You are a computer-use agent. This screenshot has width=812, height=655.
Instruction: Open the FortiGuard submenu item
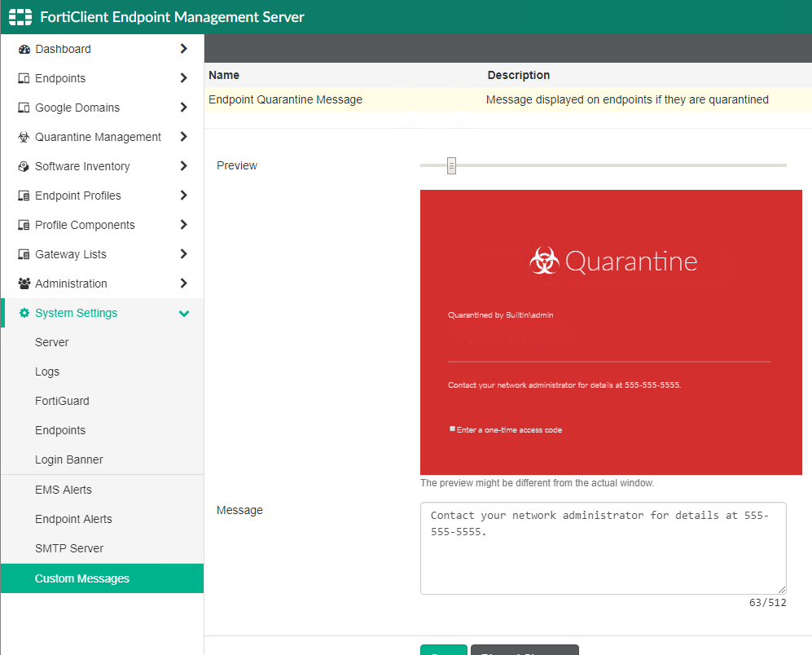[x=102, y=401]
